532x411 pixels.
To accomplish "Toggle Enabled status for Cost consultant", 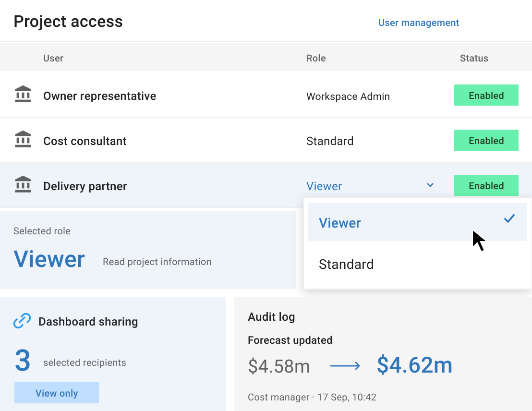I will (x=486, y=140).
